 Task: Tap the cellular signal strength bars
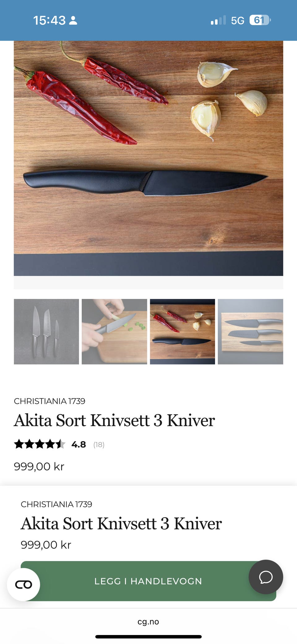tap(218, 20)
